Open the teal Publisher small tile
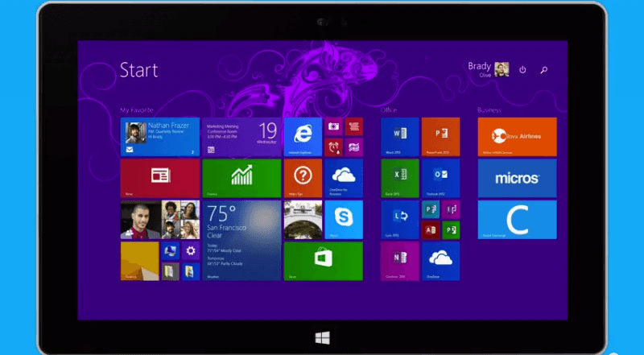The height and width of the screenshot is (355, 644). pyautogui.click(x=431, y=209)
